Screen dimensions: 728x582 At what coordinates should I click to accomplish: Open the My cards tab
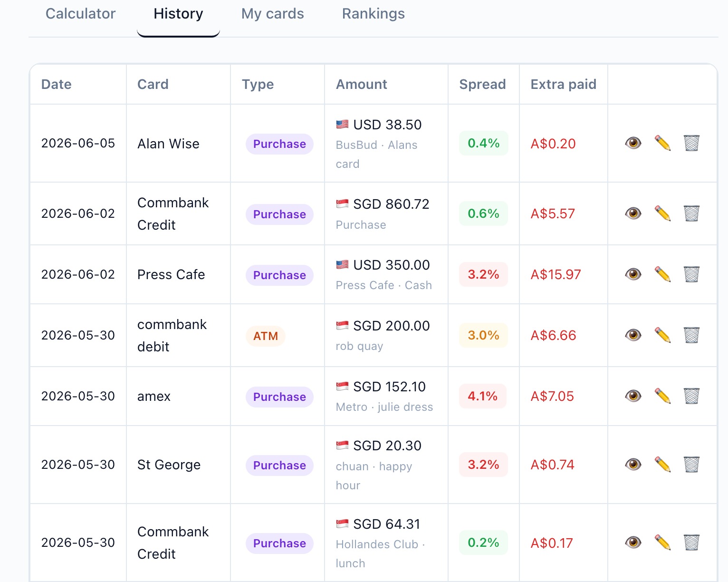pyautogui.click(x=272, y=14)
